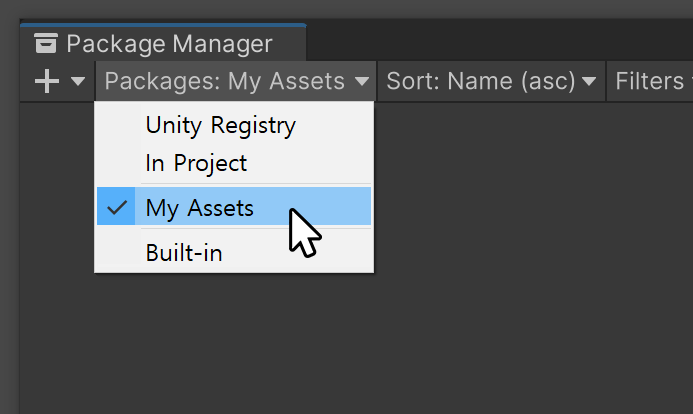Click the triangle arrow after My Assets
Viewport: 693px width, 414px height.
click(x=362, y=82)
